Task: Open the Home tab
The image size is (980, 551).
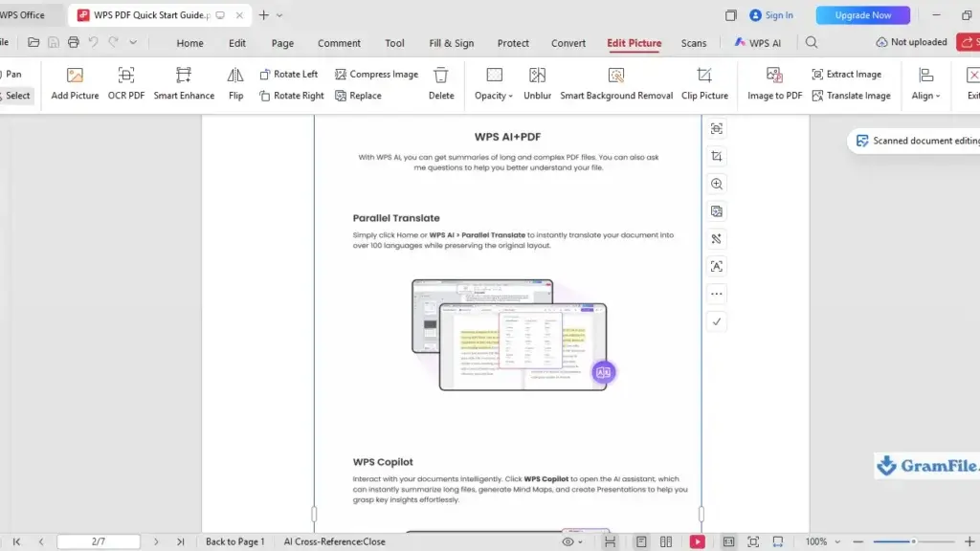Action: pos(190,43)
